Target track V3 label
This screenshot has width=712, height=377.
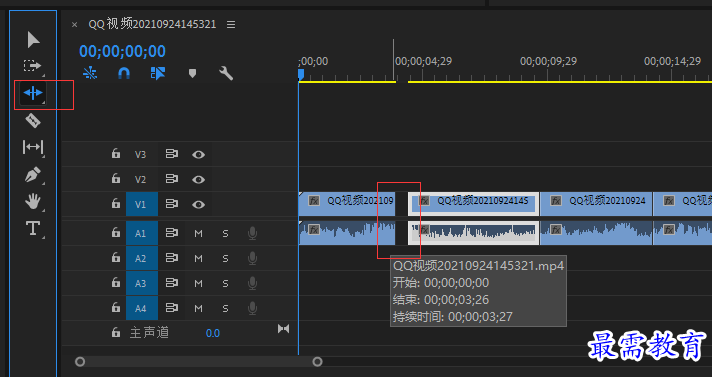coord(140,154)
